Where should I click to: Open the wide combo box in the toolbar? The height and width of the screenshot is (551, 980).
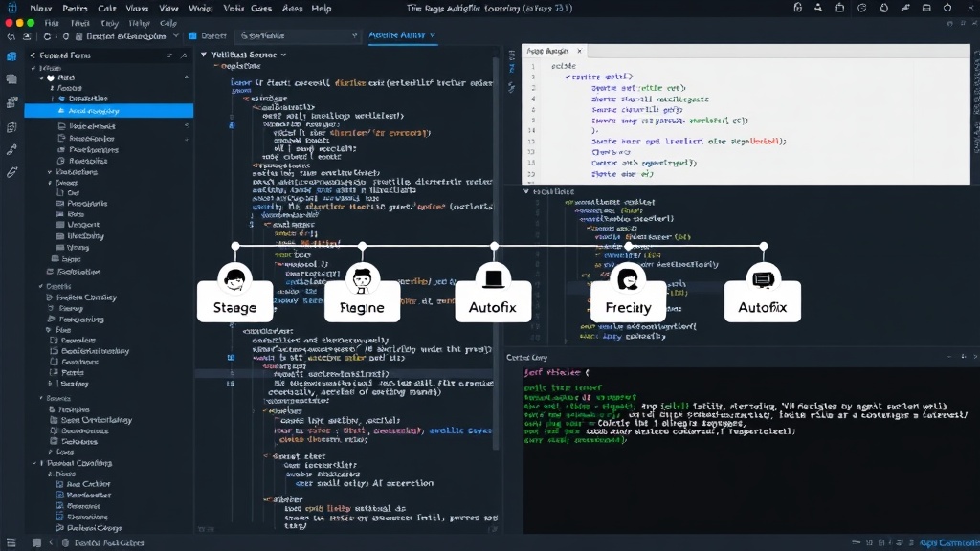pyautogui.click(x=299, y=35)
